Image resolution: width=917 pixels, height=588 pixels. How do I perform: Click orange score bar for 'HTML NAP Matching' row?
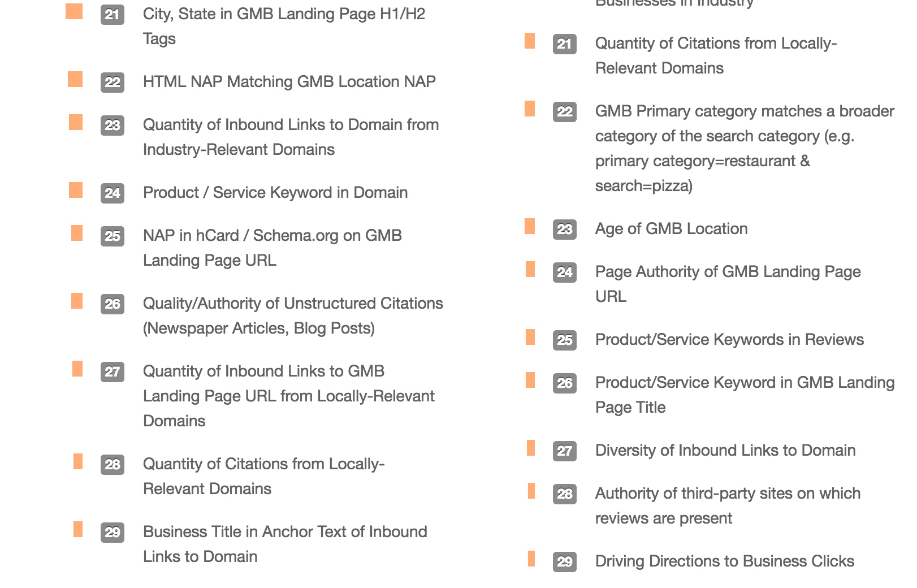[75, 79]
